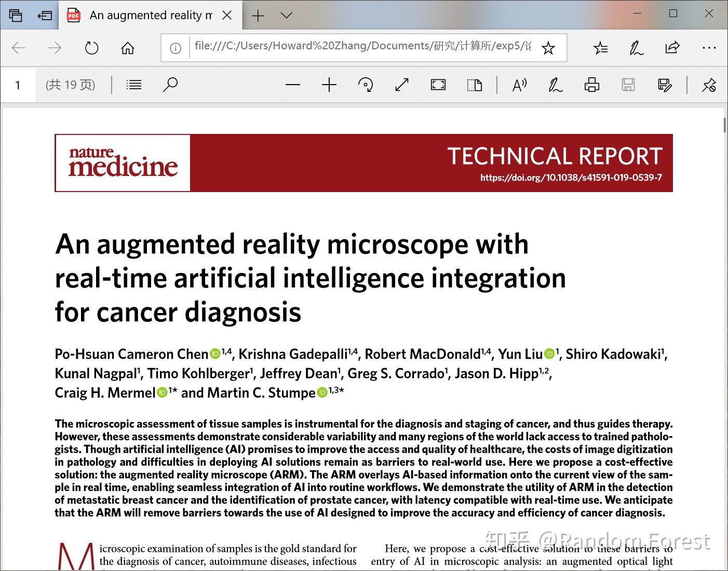Add this page to favorites

coord(548,48)
